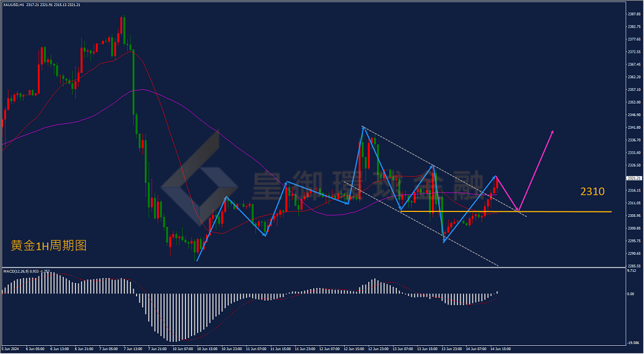Click the MACD 0.00 level label

[x=630, y=293]
